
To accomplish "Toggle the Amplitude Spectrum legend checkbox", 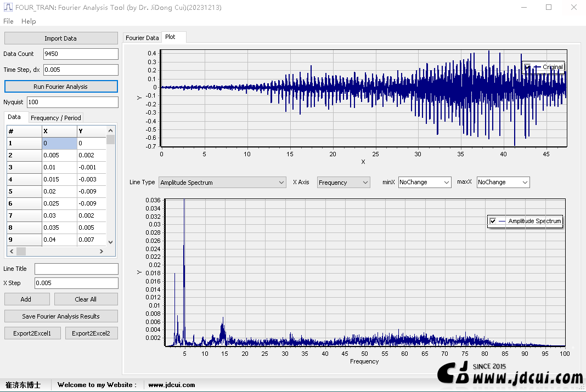I will [493, 221].
